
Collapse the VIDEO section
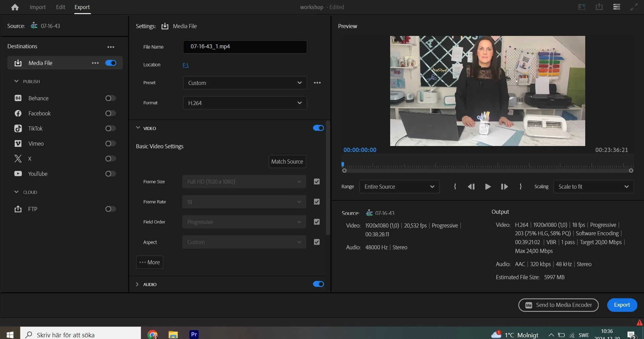138,128
